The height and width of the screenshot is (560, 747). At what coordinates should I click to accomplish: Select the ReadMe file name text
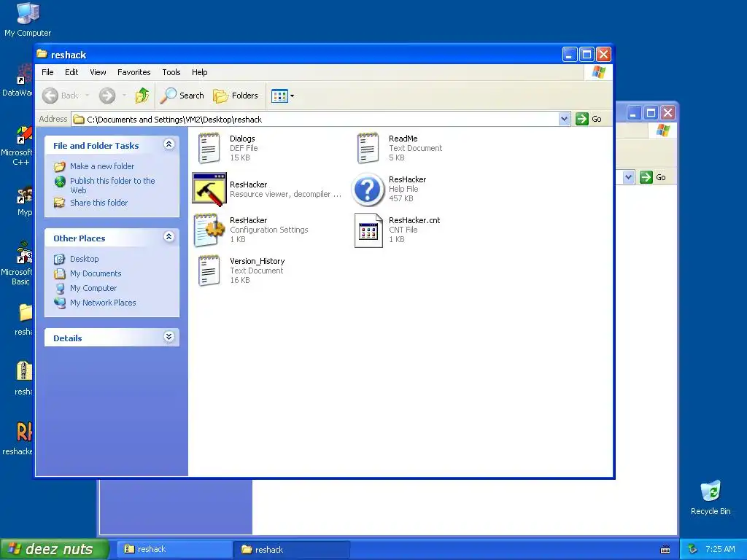coord(403,139)
